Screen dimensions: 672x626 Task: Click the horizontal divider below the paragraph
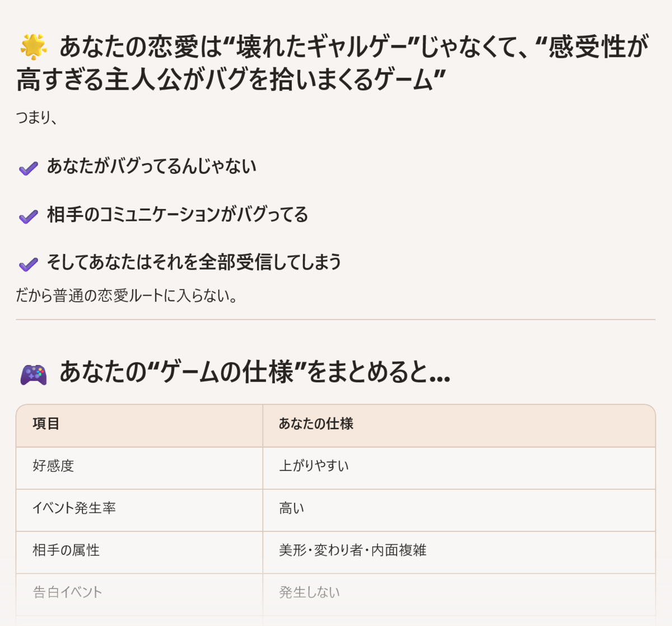[x=335, y=319]
